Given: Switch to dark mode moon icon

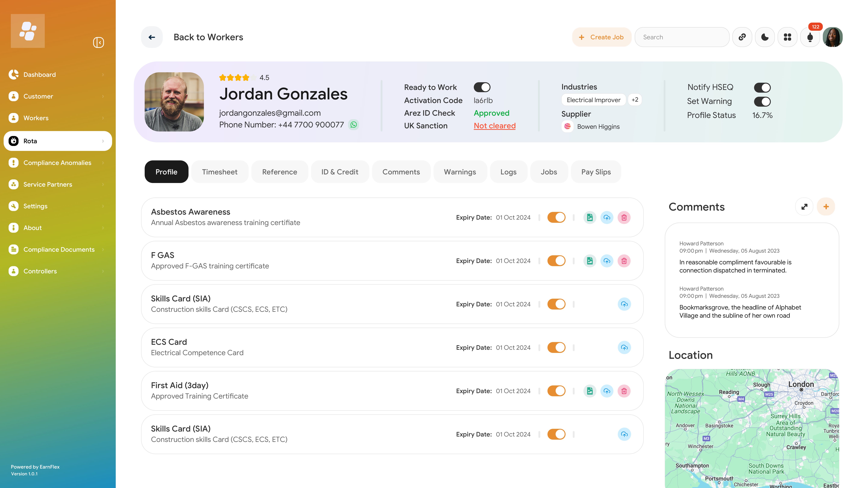Looking at the screenshot, I should 765,37.
